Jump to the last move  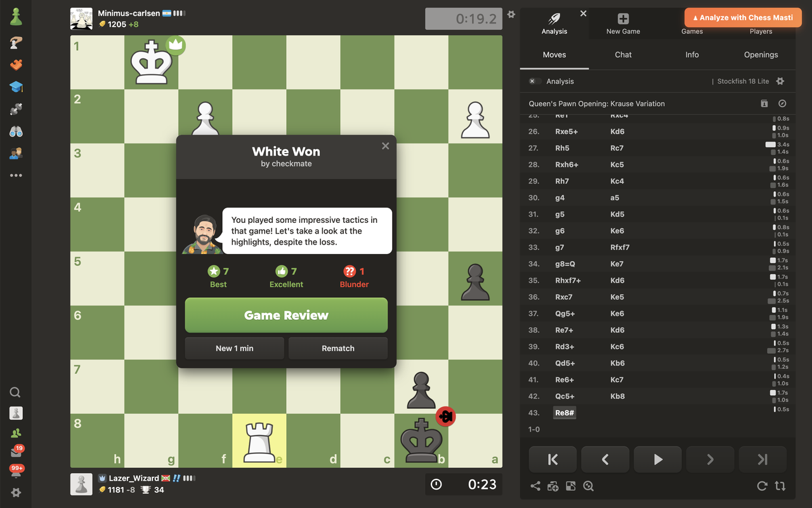pyautogui.click(x=763, y=459)
